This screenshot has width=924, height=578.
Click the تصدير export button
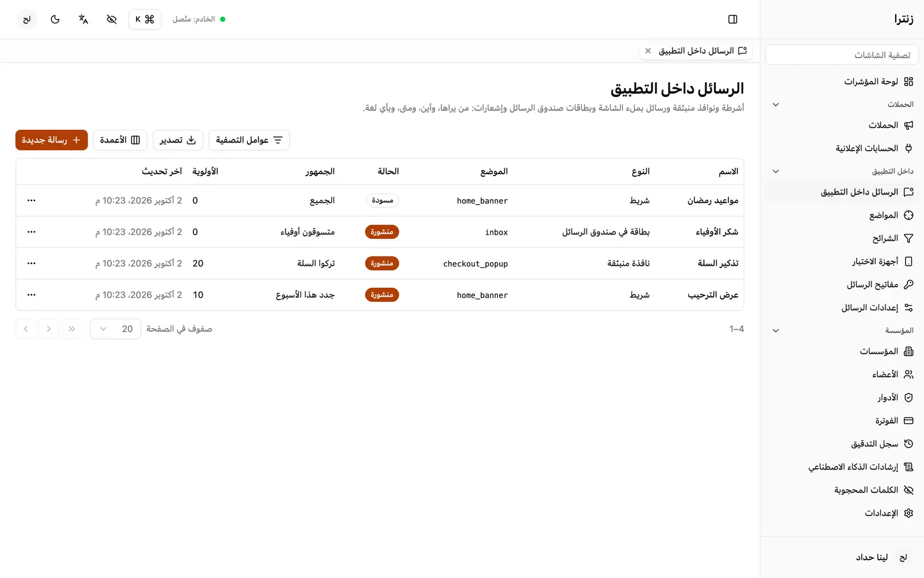(178, 140)
